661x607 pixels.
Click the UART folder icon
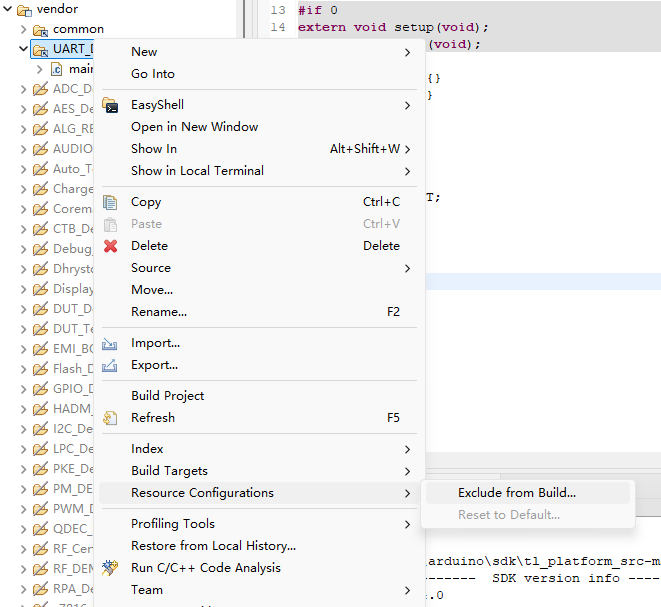(x=40, y=50)
